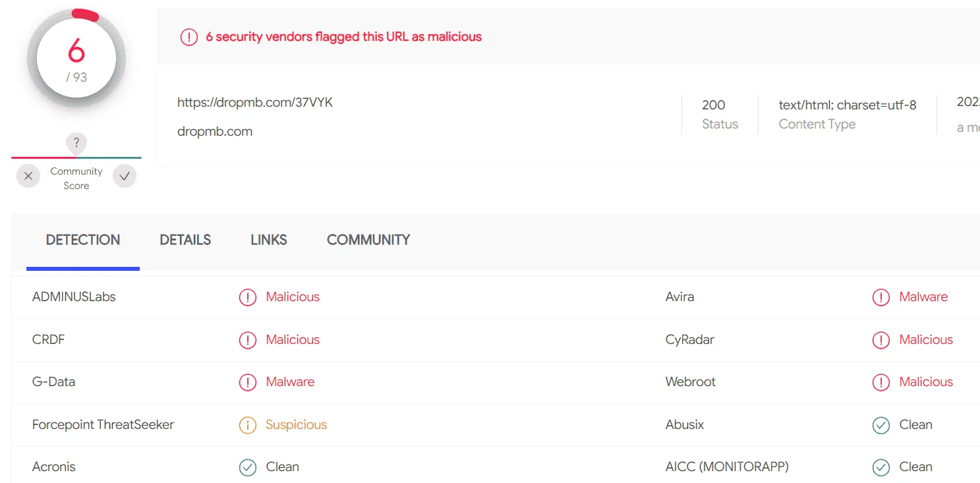Click Forcepoint ThreatSeeker suspicious info icon
The width and height of the screenshot is (980, 483).
247,425
